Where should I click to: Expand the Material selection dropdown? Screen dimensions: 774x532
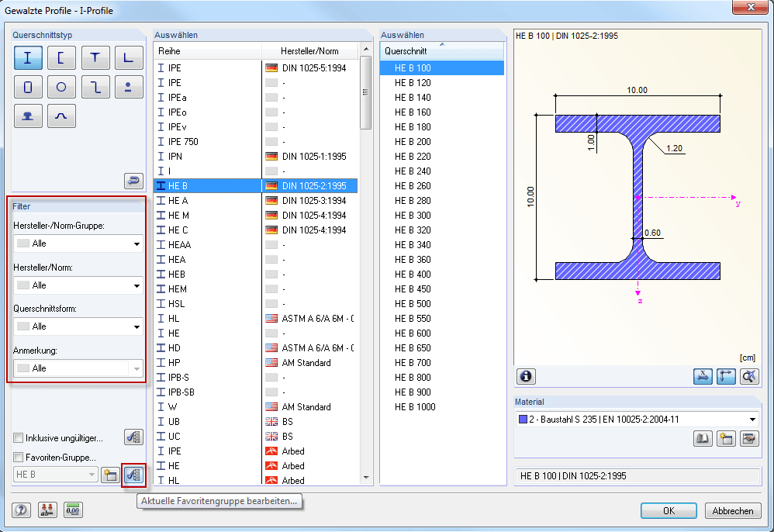coord(638,420)
